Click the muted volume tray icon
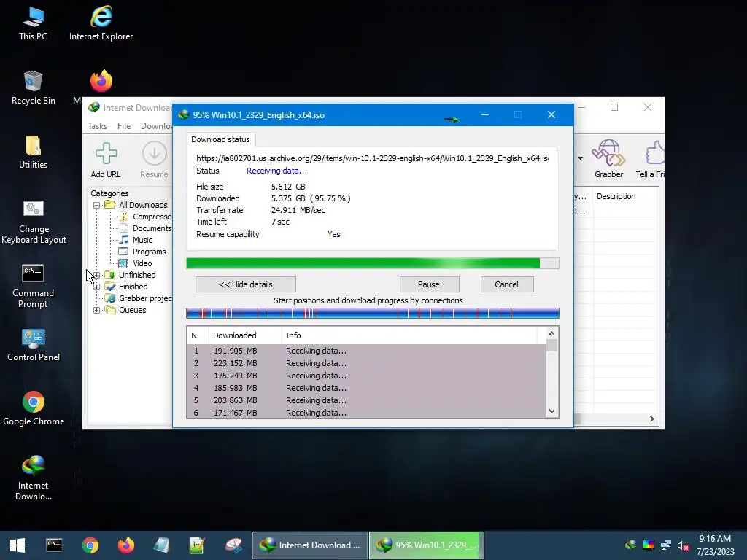Screen dimensions: 747x560 (x=683, y=545)
